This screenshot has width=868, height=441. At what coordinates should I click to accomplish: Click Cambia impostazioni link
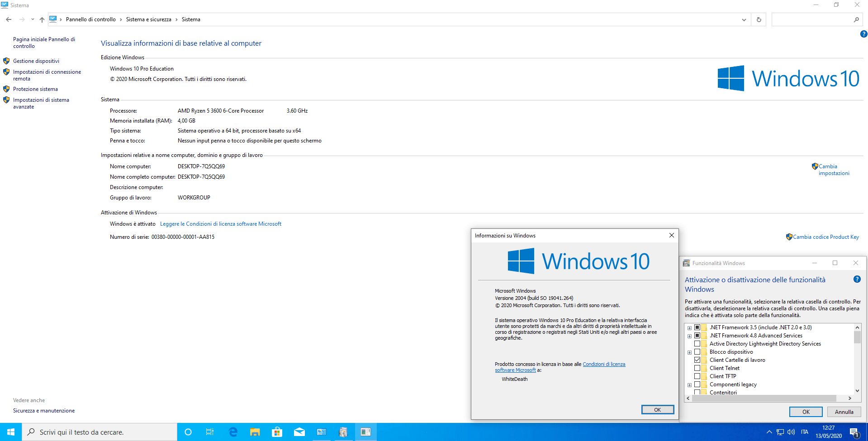coord(834,170)
